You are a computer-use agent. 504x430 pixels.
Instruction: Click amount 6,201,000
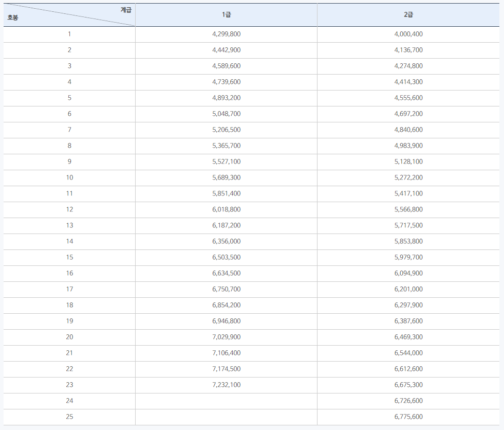tap(408, 289)
